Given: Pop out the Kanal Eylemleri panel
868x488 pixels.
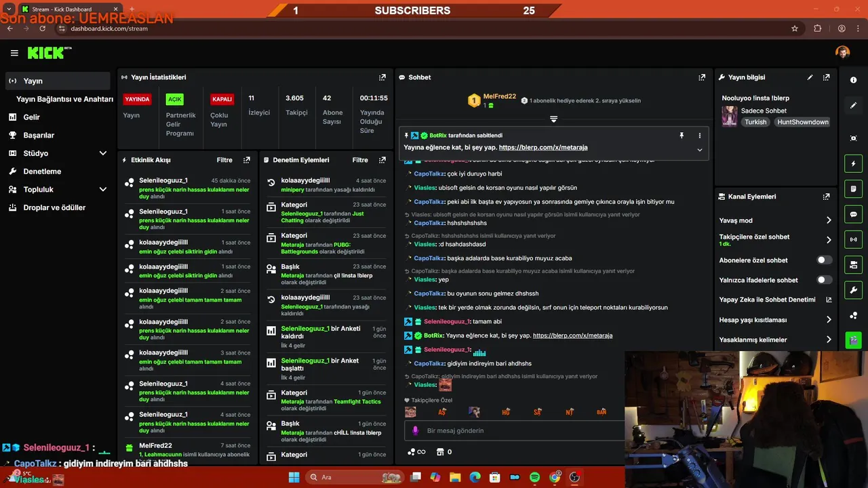Looking at the screenshot, I should tap(826, 197).
